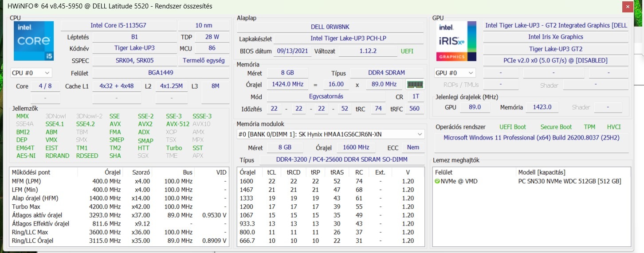Click the Alap órajel (HFM) row
The width and height of the screenshot is (644, 253).
[x=119, y=198]
